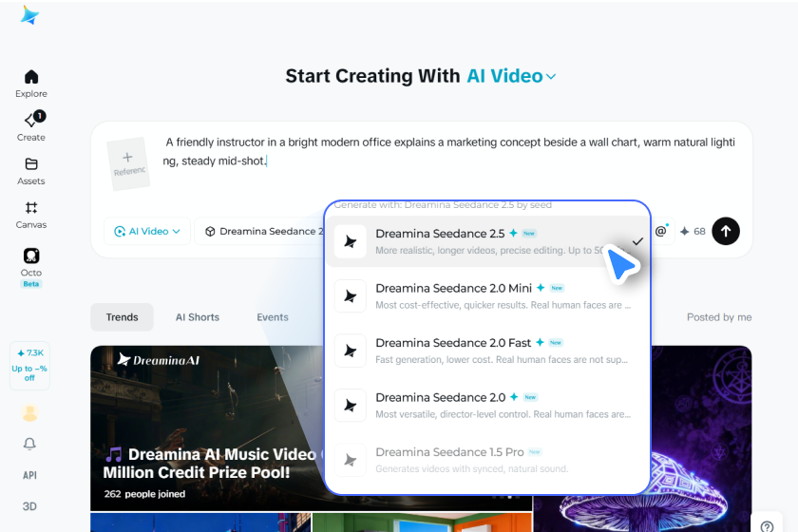Switch to the AI Shorts tab
Image resolution: width=798 pixels, height=532 pixels.
pos(198,317)
